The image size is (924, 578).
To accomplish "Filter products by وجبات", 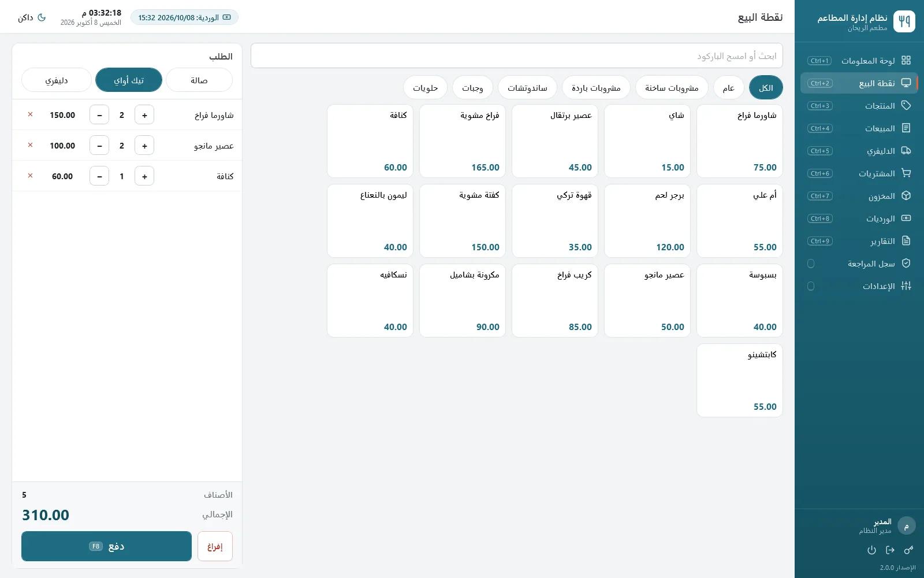I will click(472, 87).
